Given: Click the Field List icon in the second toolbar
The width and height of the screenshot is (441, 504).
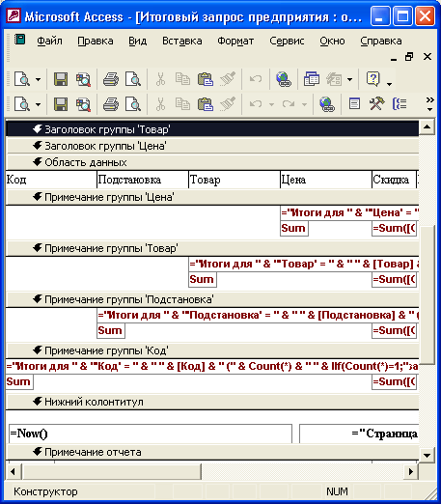Looking at the screenshot, I should click(354, 104).
